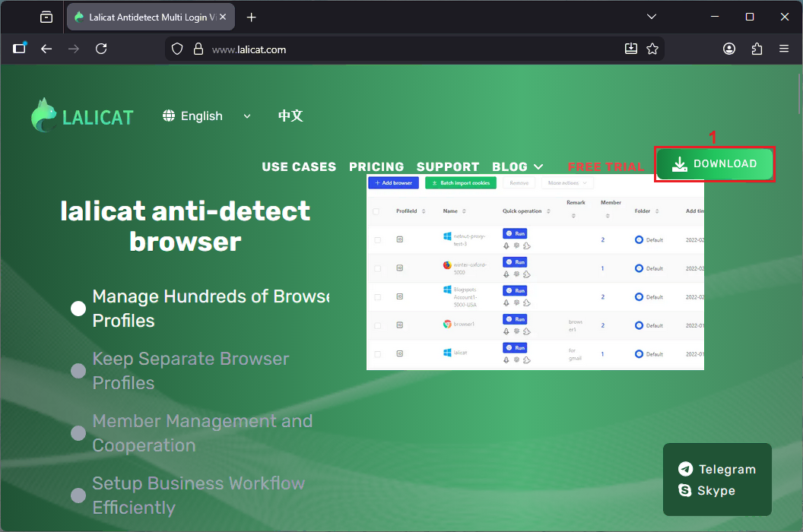Run the browser1 profile

[515, 319]
